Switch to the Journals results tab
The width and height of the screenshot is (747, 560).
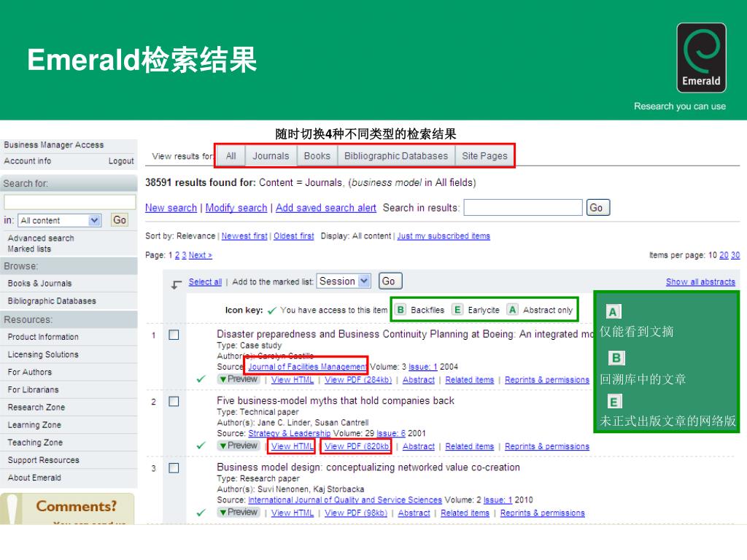click(271, 156)
